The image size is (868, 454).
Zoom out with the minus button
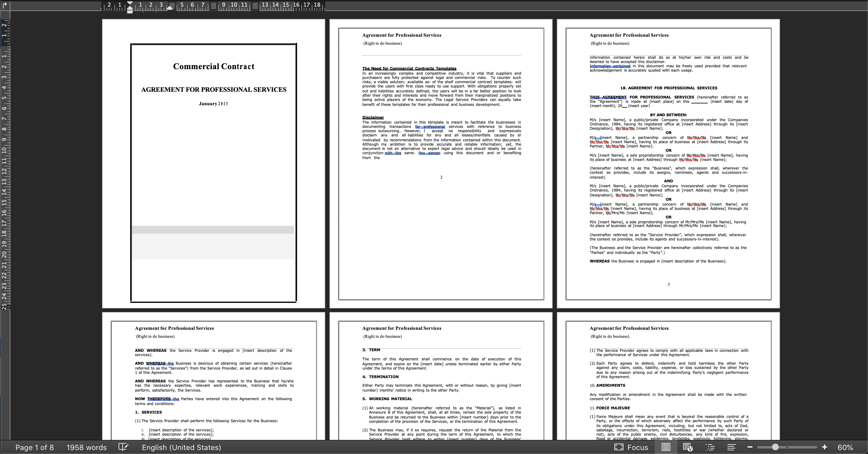(750, 447)
